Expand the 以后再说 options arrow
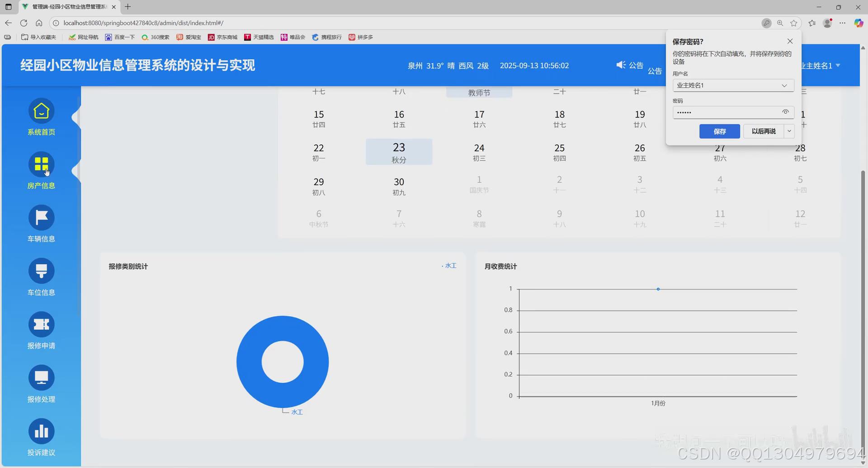 789,131
